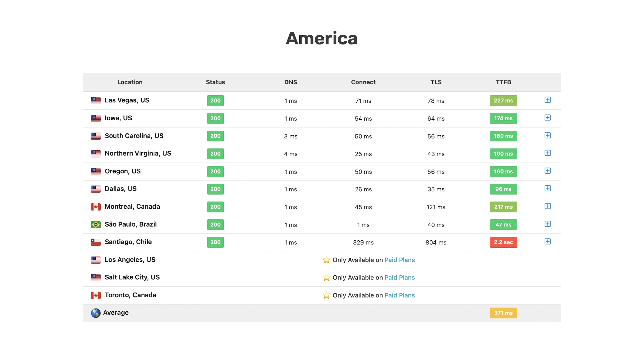Image resolution: width=644 pixels, height=354 pixels.
Task: Open São Paulo row plus icon
Action: (x=547, y=224)
